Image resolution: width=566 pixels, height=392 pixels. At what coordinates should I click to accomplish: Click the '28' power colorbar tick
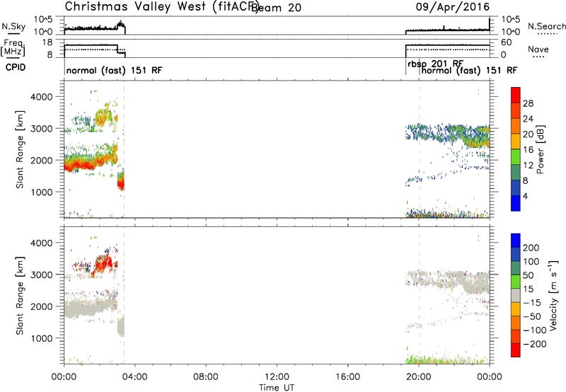click(x=528, y=103)
